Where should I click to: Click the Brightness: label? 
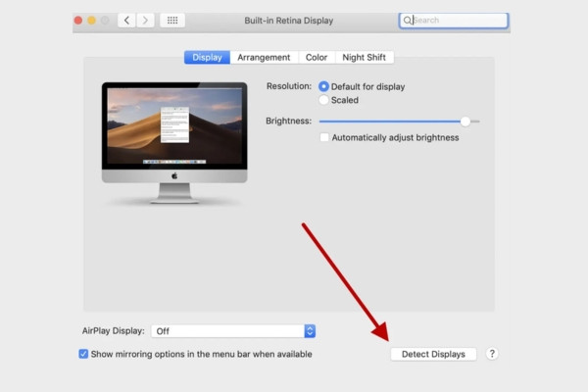(288, 121)
